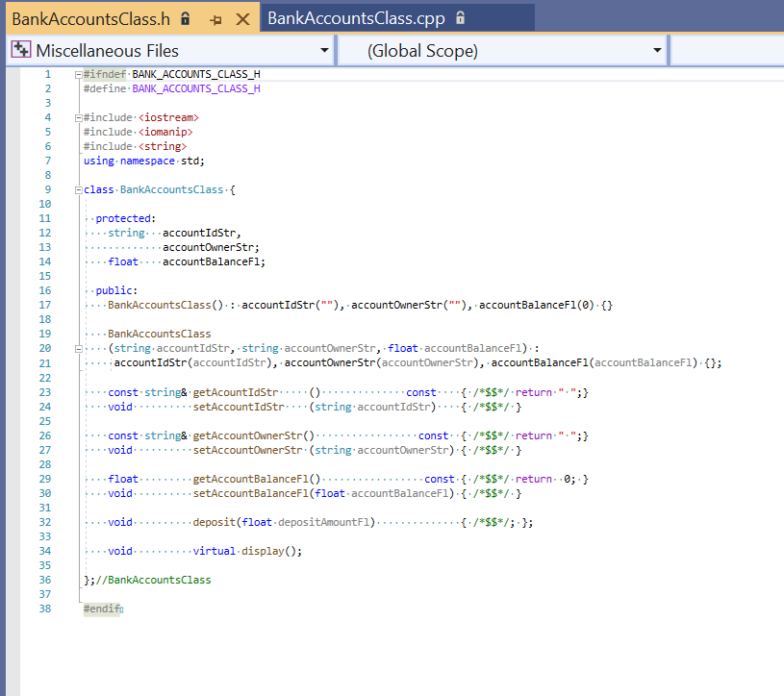Place cursor on the #endif directive
The width and height of the screenshot is (784, 696).
(100, 608)
